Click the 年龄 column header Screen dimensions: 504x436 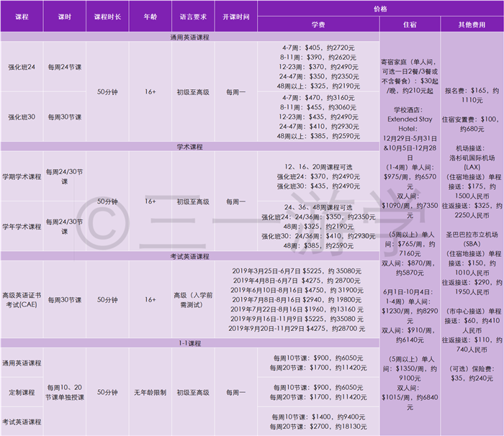pos(150,17)
